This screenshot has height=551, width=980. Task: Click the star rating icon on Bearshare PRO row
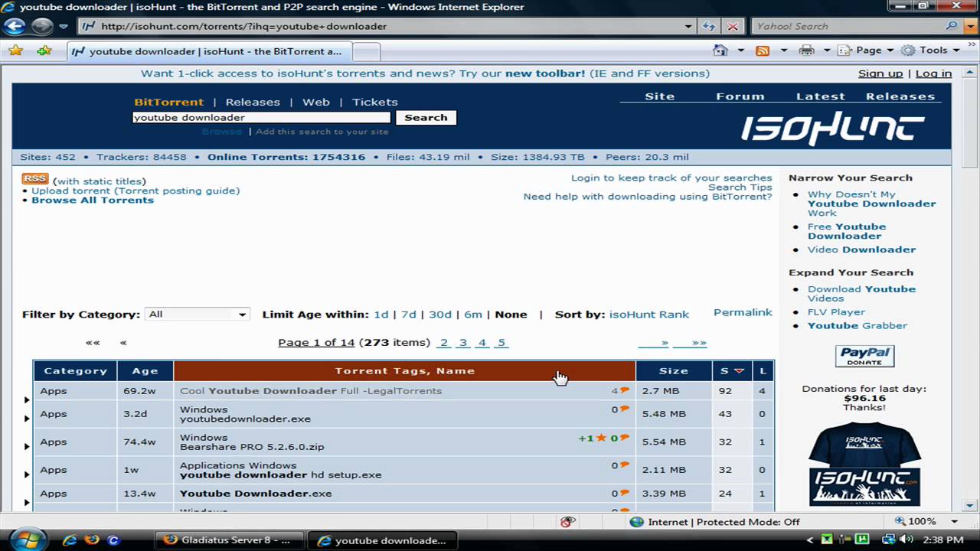click(x=601, y=438)
